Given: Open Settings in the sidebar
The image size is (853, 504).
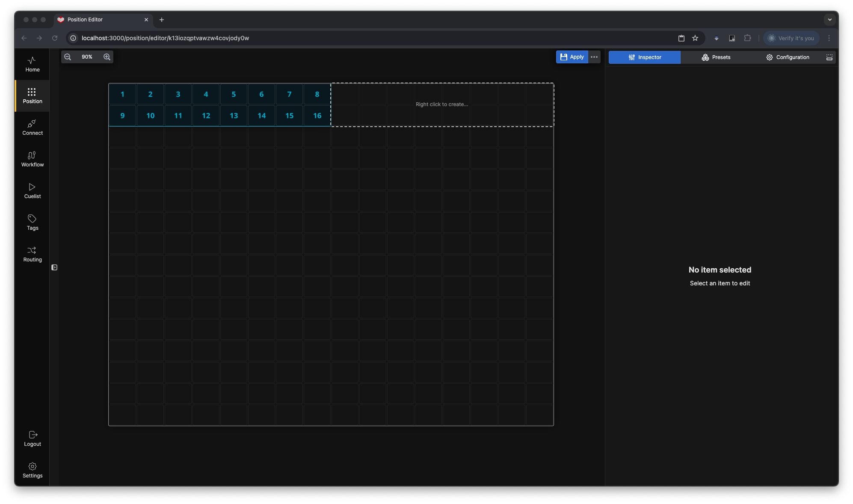Looking at the screenshot, I should 32,470.
